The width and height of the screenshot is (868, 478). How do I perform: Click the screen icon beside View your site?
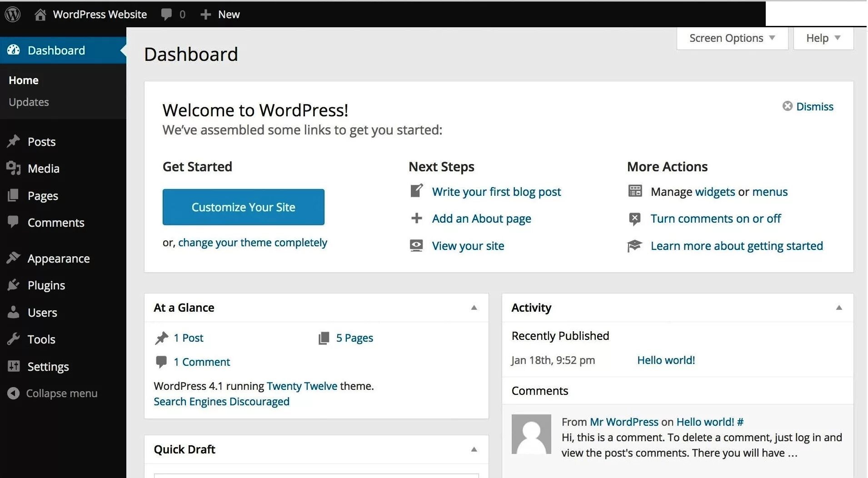[x=416, y=245]
